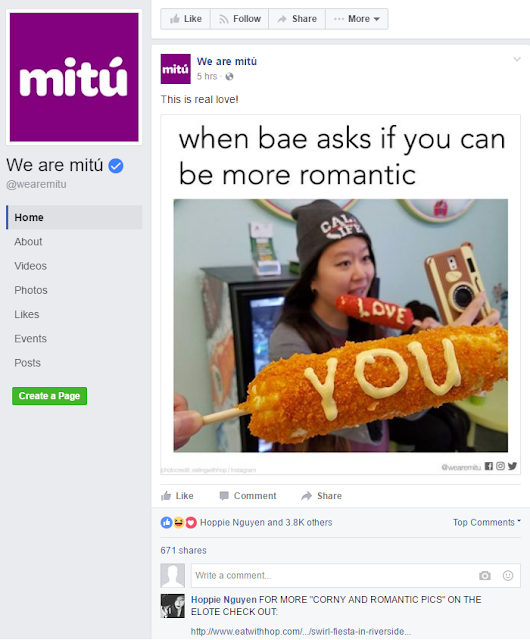Open the eatwithhop.com link in the comment
Image resolution: width=530 pixels, height=640 pixels.
tap(301, 631)
